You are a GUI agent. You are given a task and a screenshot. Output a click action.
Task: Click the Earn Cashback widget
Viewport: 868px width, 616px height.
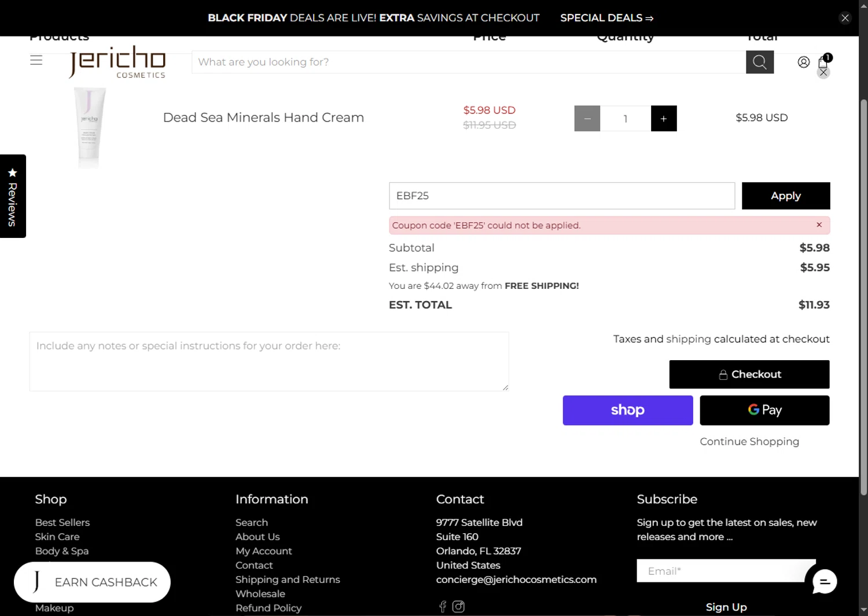92,582
